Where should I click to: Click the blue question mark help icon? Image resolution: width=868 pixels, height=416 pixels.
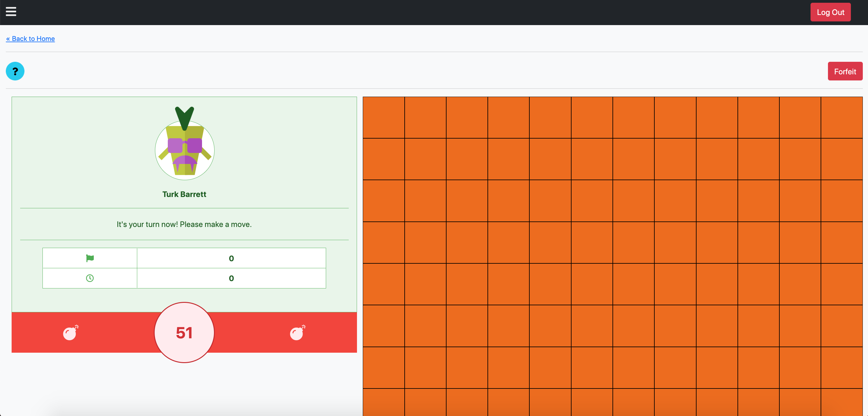coord(15,71)
